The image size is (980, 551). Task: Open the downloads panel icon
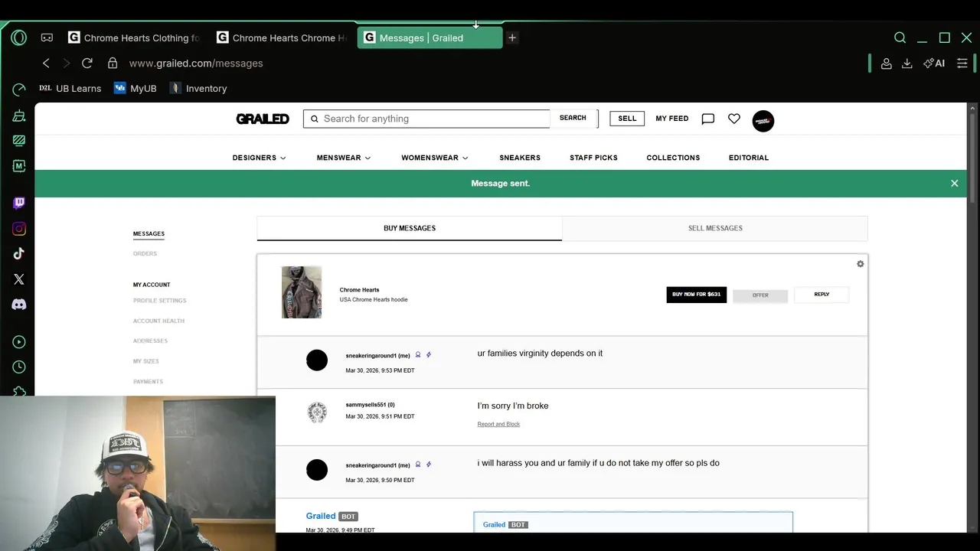(x=906, y=64)
